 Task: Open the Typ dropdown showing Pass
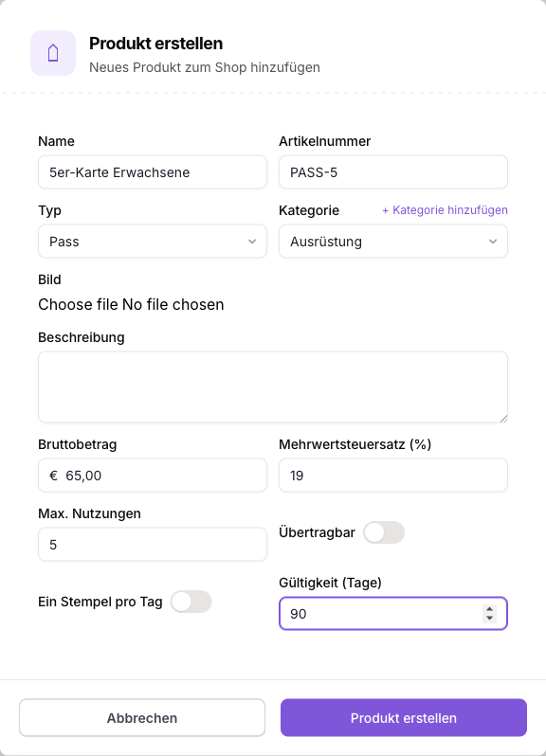[x=153, y=242]
